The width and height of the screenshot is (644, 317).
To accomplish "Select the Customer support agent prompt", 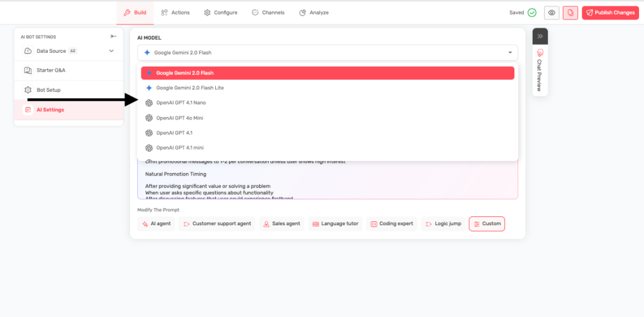I will [x=216, y=224].
